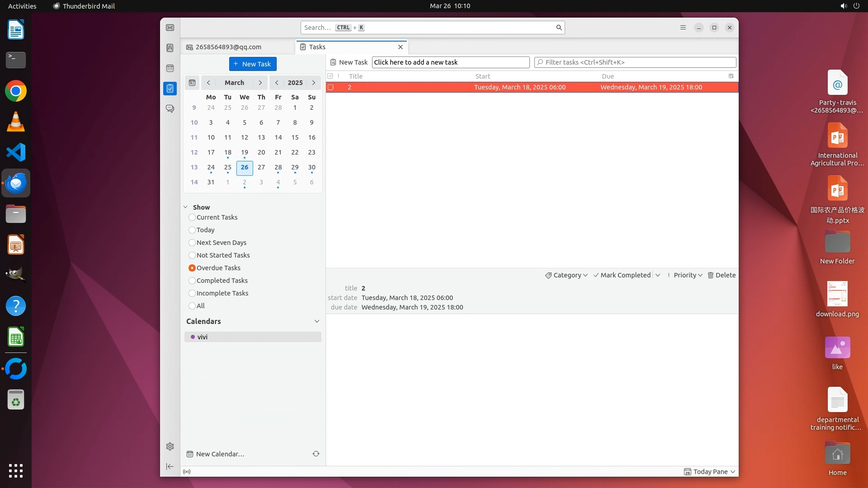Collapse the Calendars section chevron
868x488 pixels.
[x=316, y=321]
